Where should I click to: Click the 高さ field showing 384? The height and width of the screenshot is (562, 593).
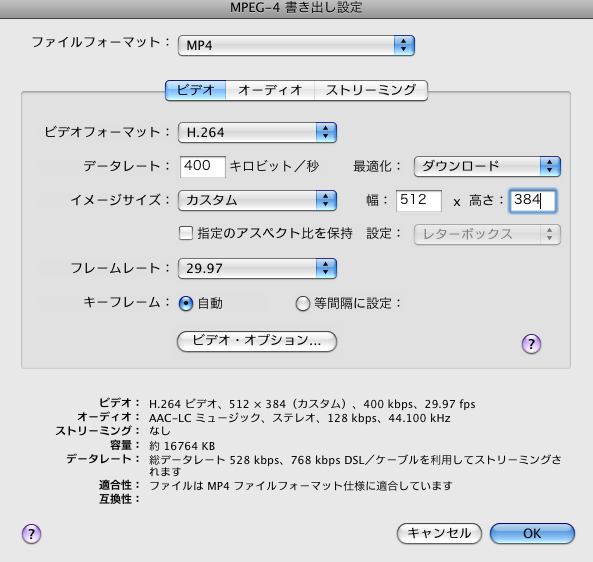pos(533,201)
